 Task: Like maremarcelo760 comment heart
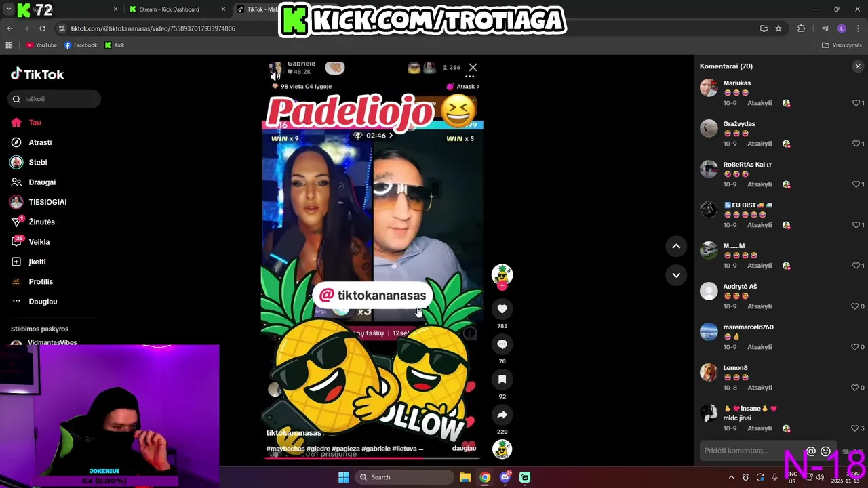coord(856,347)
